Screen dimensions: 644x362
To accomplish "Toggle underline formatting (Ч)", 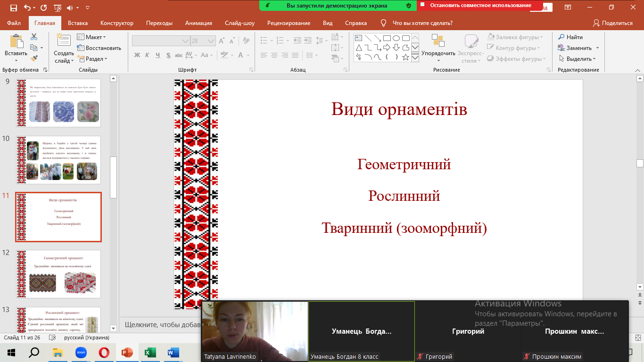I will (157, 55).
